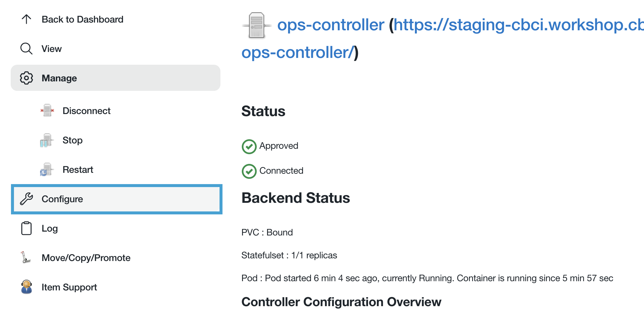Click the Configure wrench icon

click(26, 199)
